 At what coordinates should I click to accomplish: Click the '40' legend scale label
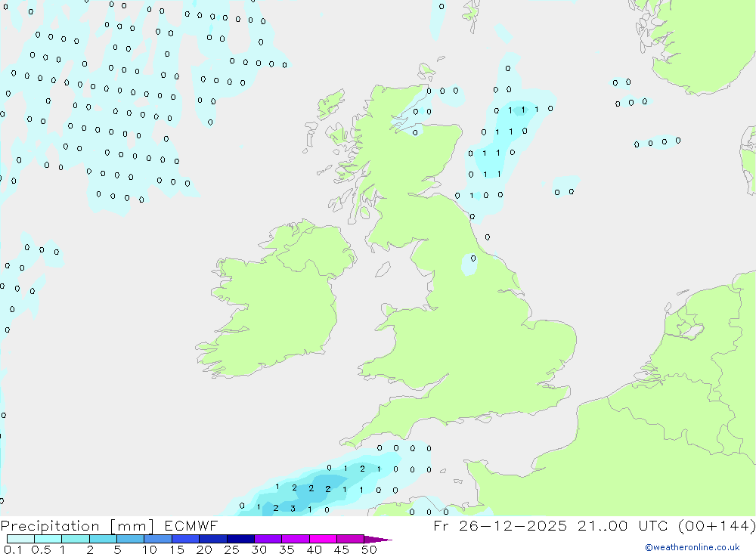[314, 549]
